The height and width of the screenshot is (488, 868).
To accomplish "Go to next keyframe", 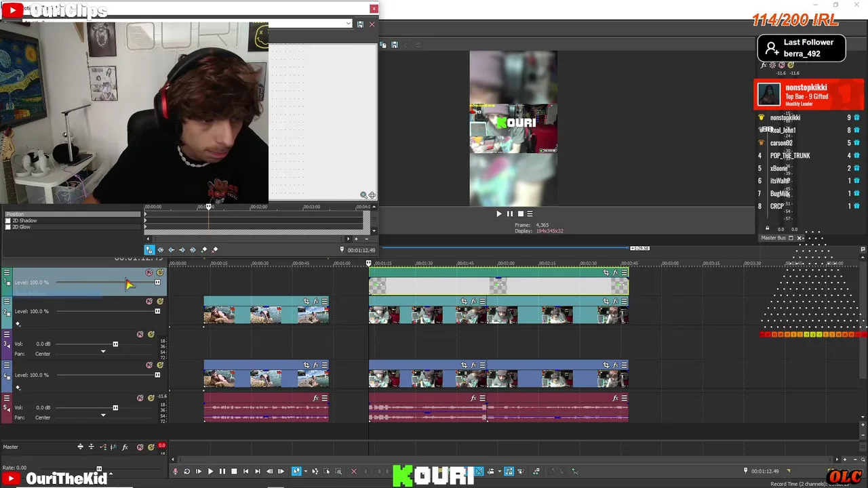I will click(182, 250).
